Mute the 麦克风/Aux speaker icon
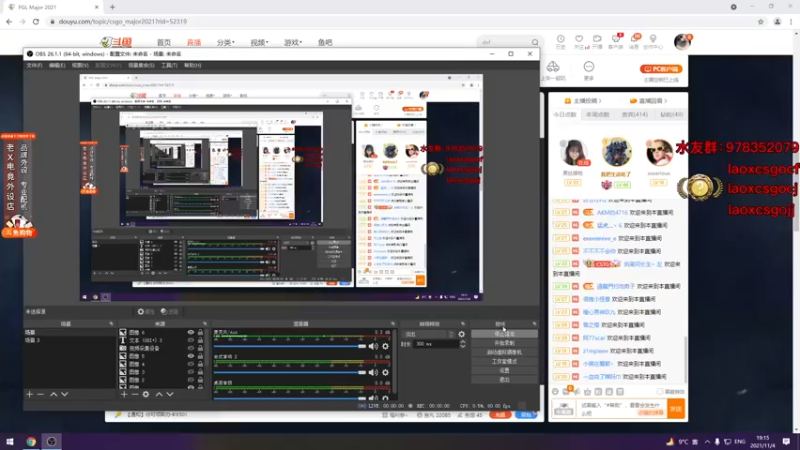Image resolution: width=800 pixels, height=450 pixels. click(373, 346)
